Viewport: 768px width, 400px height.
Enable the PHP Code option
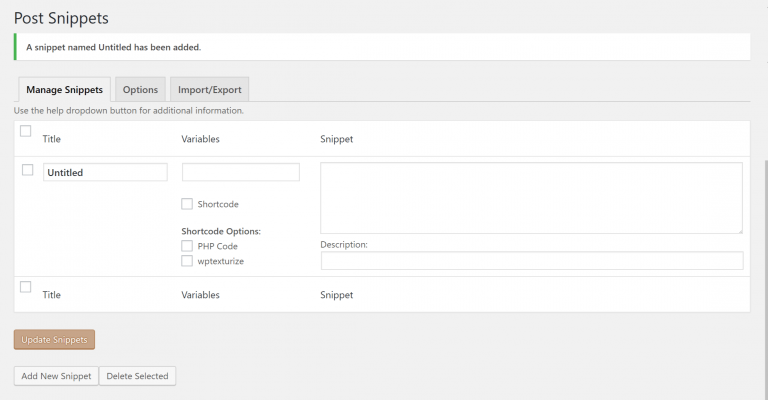[187, 245]
